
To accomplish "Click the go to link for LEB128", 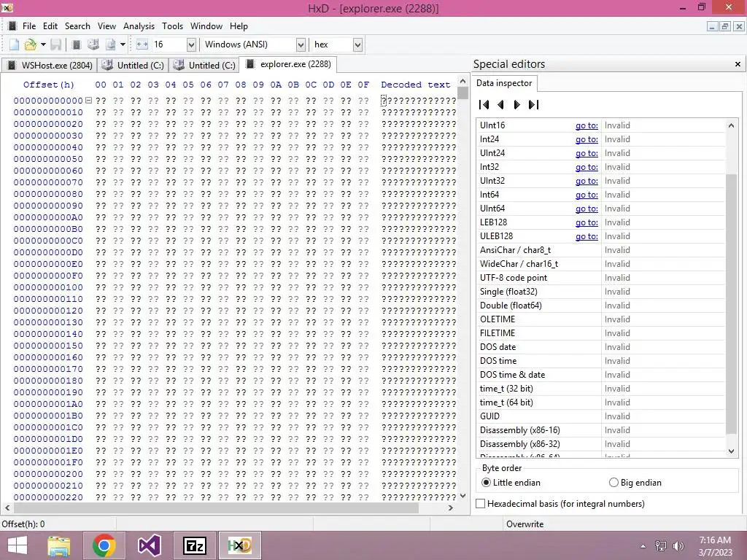I will [x=587, y=222].
